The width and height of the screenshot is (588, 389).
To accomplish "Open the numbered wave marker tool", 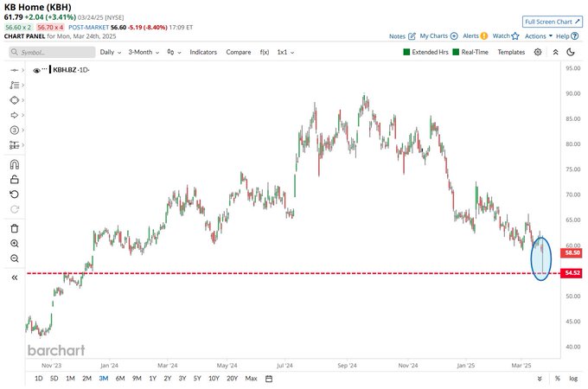I will pos(14,130).
